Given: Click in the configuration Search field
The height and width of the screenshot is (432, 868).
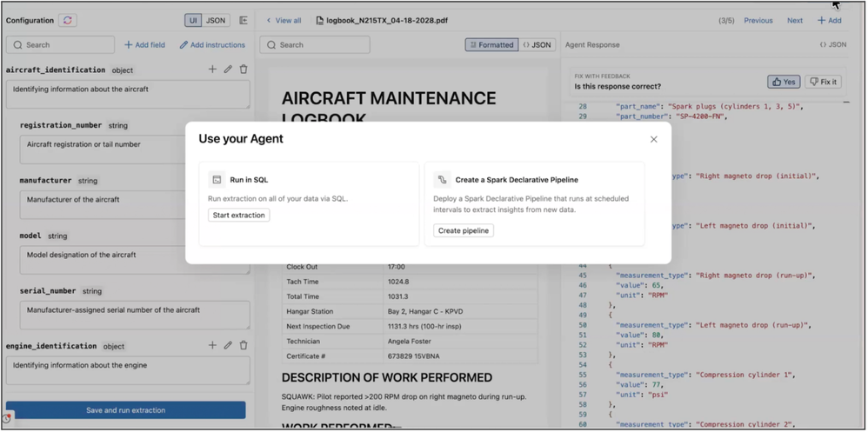Looking at the screenshot, I should click(x=61, y=44).
